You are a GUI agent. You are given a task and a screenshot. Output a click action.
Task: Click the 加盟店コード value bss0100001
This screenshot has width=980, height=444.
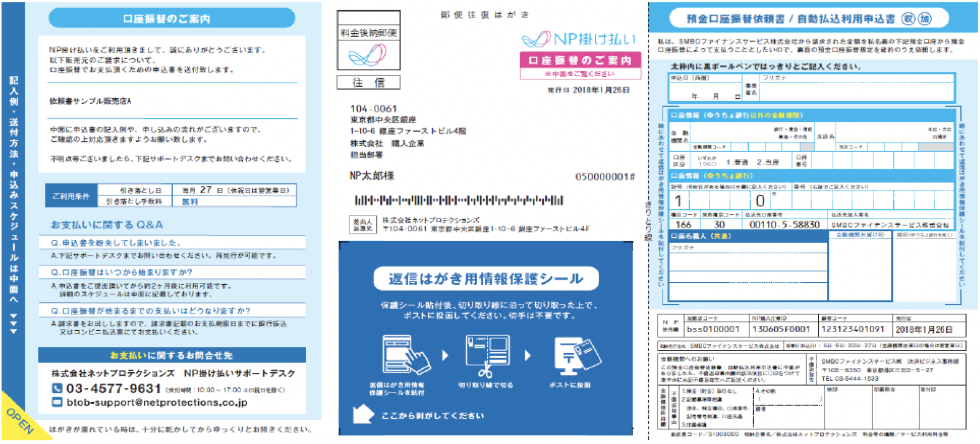(x=713, y=329)
